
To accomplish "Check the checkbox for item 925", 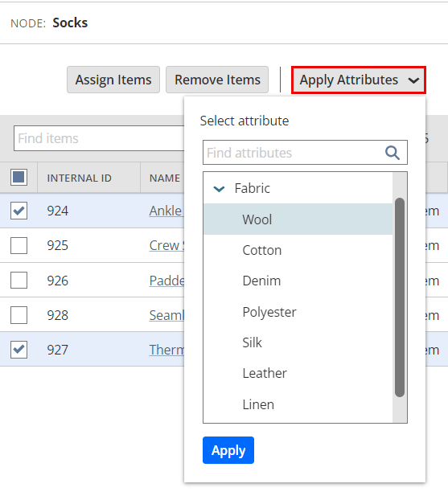I will [19, 245].
